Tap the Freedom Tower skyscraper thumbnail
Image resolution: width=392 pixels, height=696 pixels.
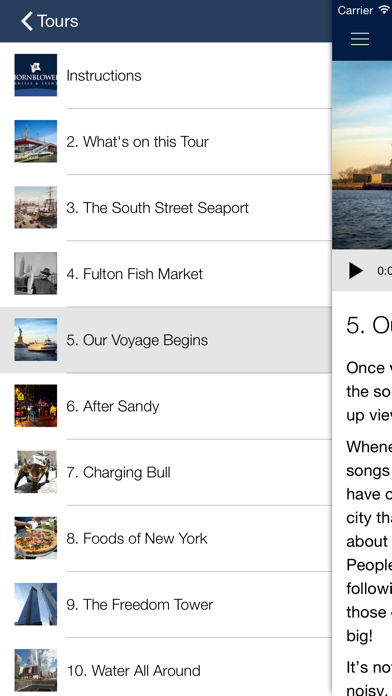[36, 604]
